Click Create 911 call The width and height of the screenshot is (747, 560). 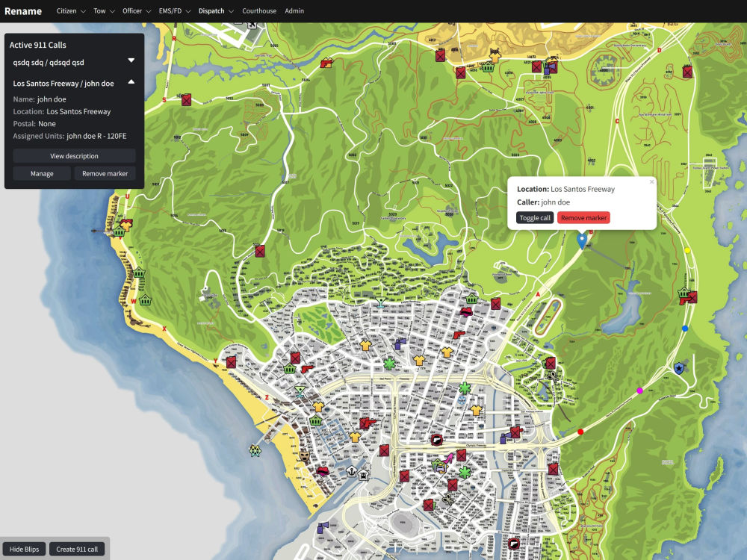click(77, 549)
